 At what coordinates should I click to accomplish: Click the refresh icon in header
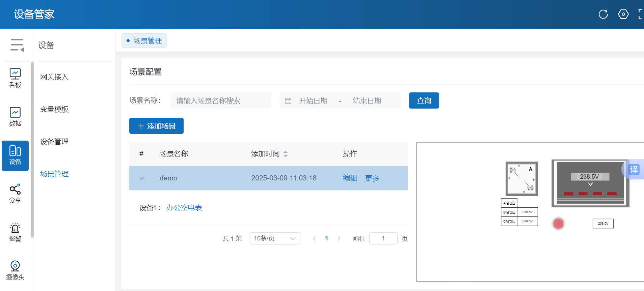(603, 14)
